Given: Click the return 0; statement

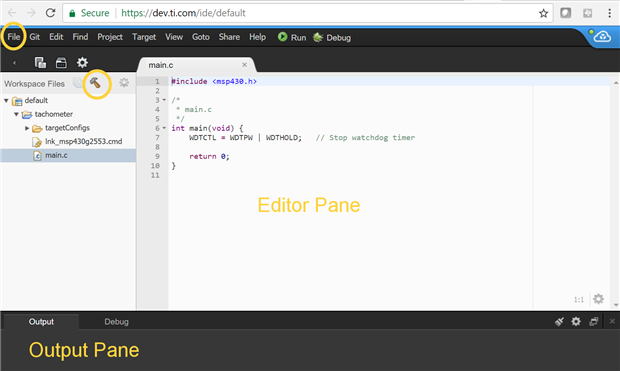Looking at the screenshot, I should 209,156.
